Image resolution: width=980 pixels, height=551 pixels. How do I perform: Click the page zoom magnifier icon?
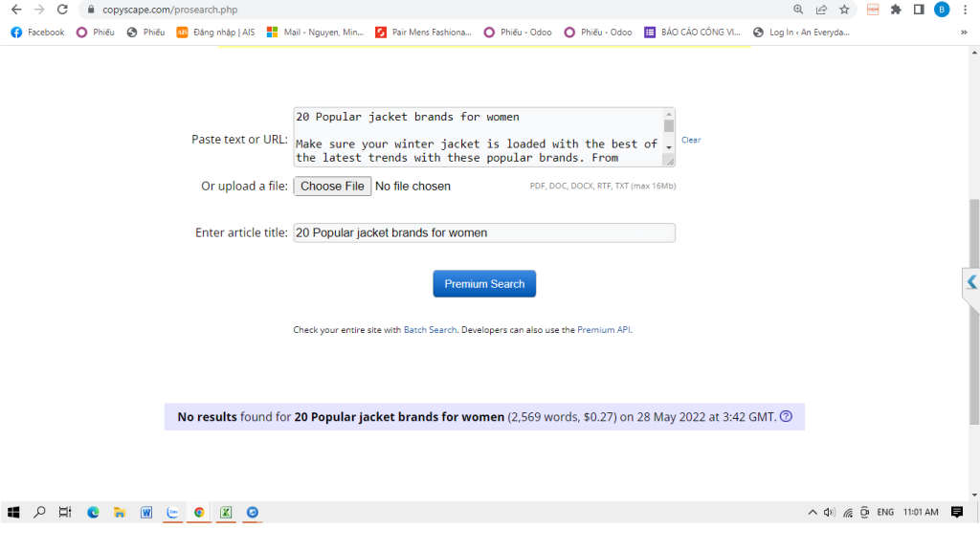[x=798, y=10]
